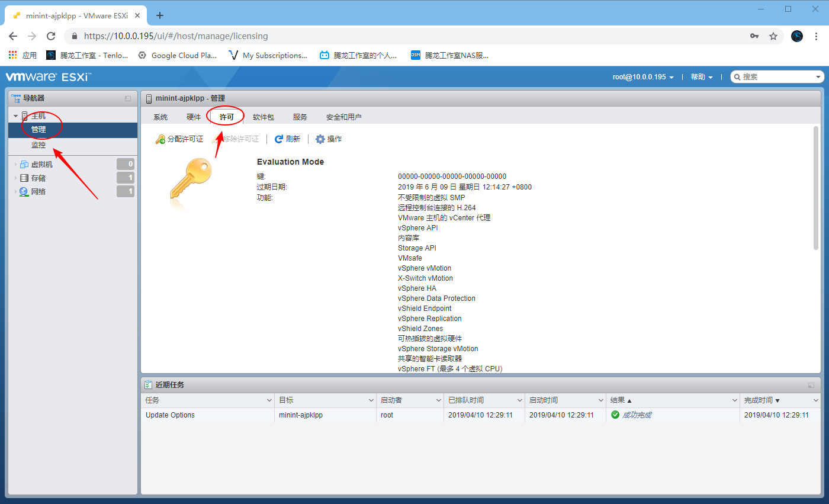The image size is (829, 504).
Task: Open Google Cloud Platform bookmark
Action: [x=177, y=55]
